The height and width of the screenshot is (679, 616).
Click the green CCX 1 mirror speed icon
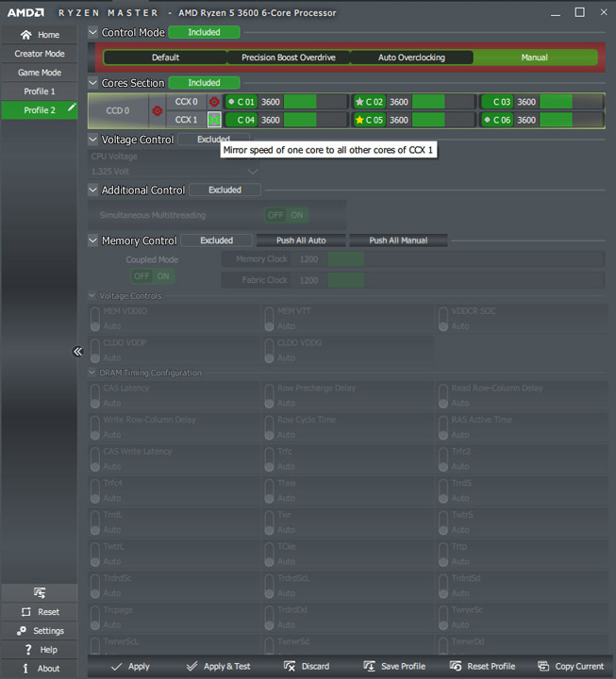click(214, 120)
